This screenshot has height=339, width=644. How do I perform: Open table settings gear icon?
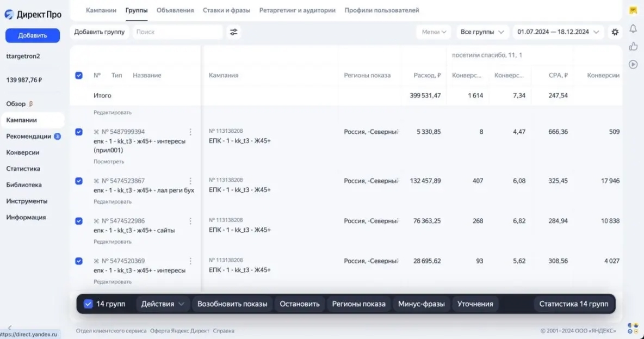tap(615, 32)
